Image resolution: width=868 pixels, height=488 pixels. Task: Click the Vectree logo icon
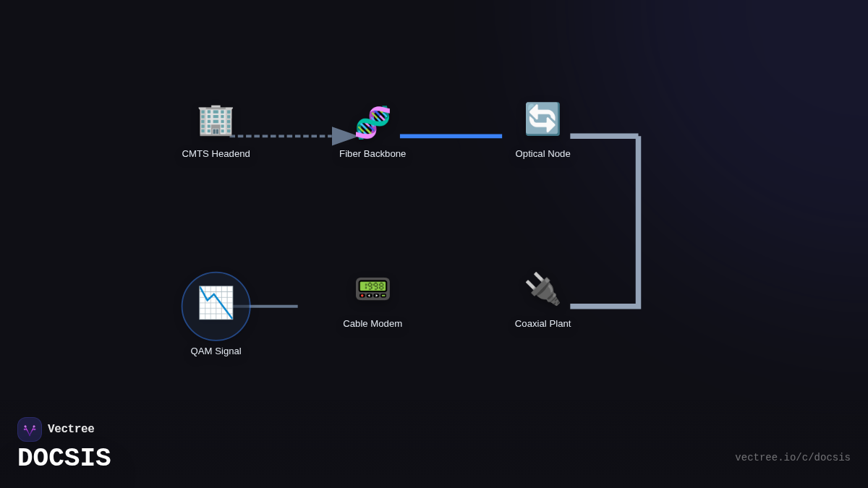click(x=30, y=429)
